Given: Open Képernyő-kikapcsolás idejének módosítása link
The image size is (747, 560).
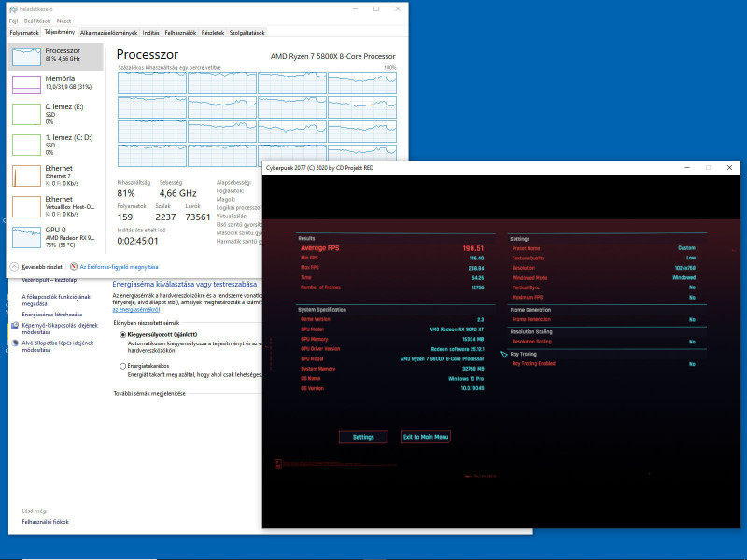Looking at the screenshot, I should tap(60, 329).
